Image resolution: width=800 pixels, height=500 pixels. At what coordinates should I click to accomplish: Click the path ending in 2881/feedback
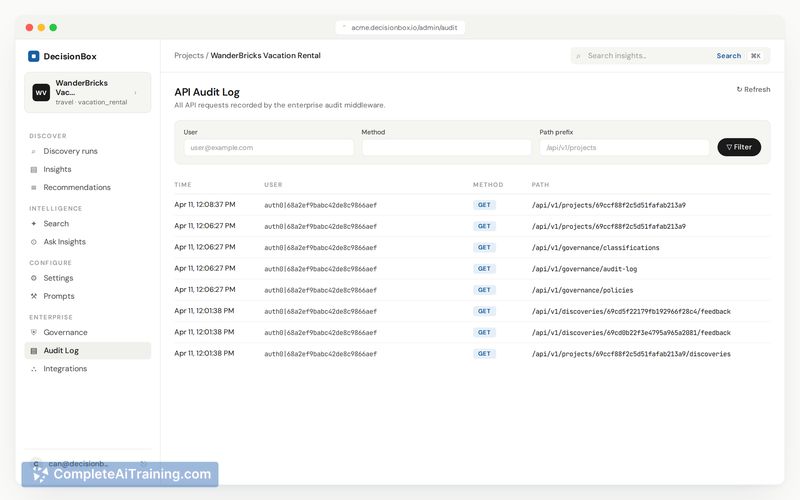click(631, 333)
